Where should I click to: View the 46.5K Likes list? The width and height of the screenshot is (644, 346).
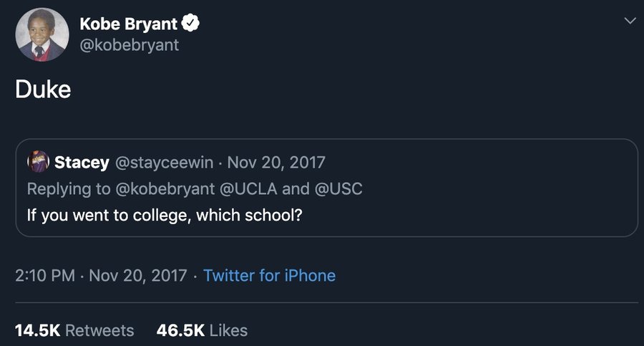coord(202,330)
